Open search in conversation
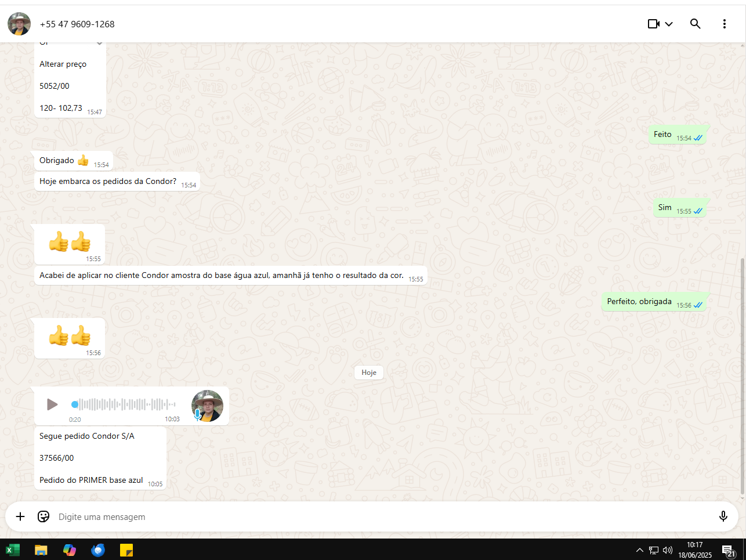The width and height of the screenshot is (746, 560). point(695,24)
